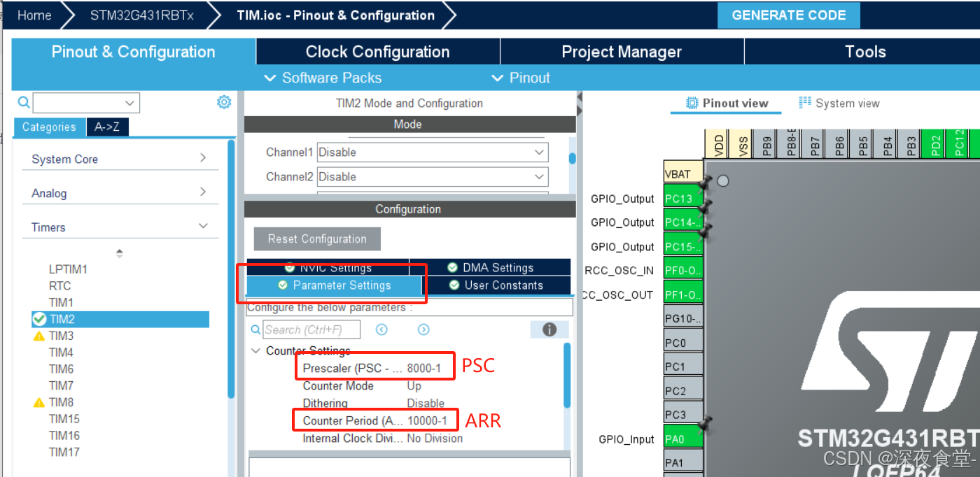The width and height of the screenshot is (980, 477).
Task: Switch to Tools tab
Action: (x=865, y=52)
